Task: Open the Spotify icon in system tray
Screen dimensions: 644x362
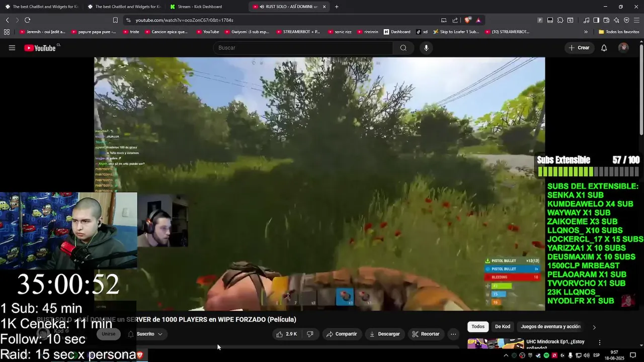Action: coord(546,355)
